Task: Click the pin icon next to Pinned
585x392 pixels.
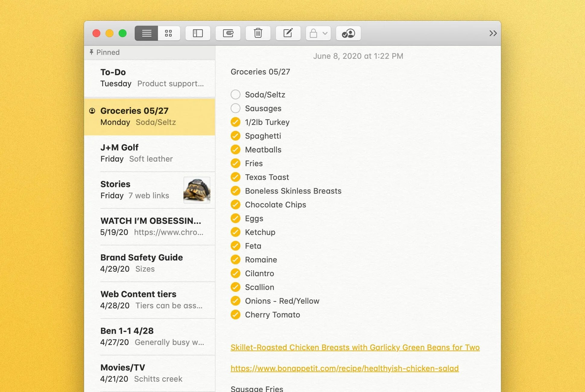Action: [91, 52]
